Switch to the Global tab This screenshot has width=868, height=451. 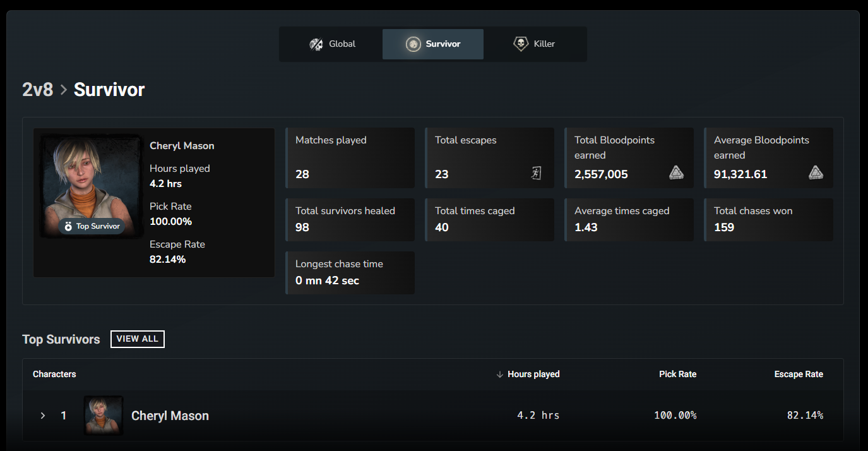point(332,44)
